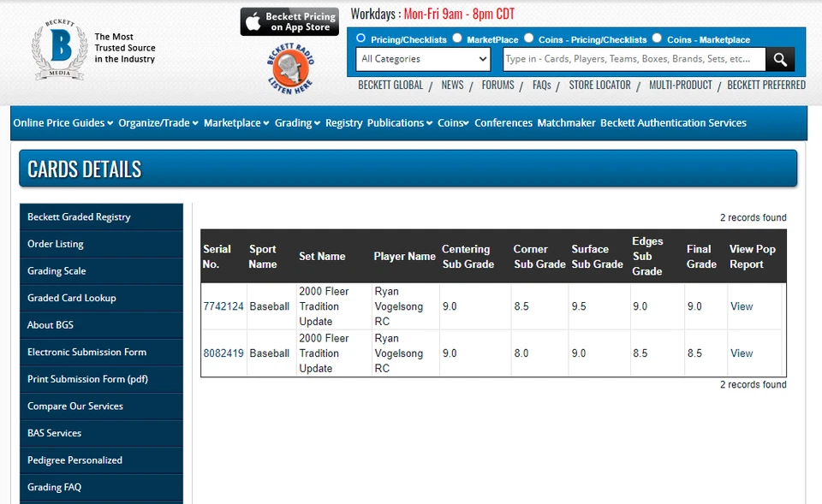Open the Beckett Radio Listen Here icon

point(290,68)
